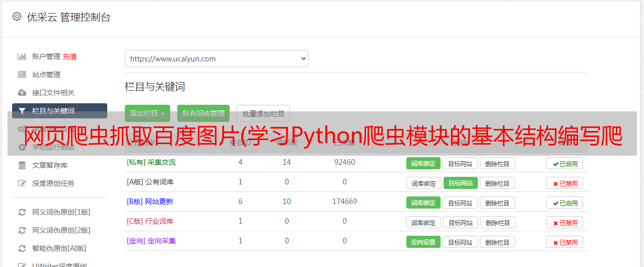Click the edit icon for 深度原创任务

click(x=22, y=183)
